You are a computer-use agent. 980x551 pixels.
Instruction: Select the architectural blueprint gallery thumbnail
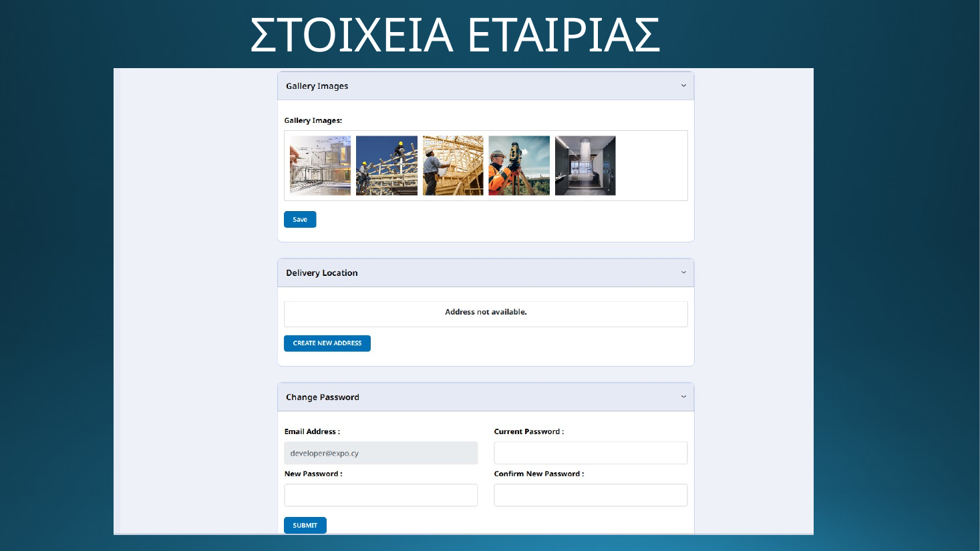[320, 166]
